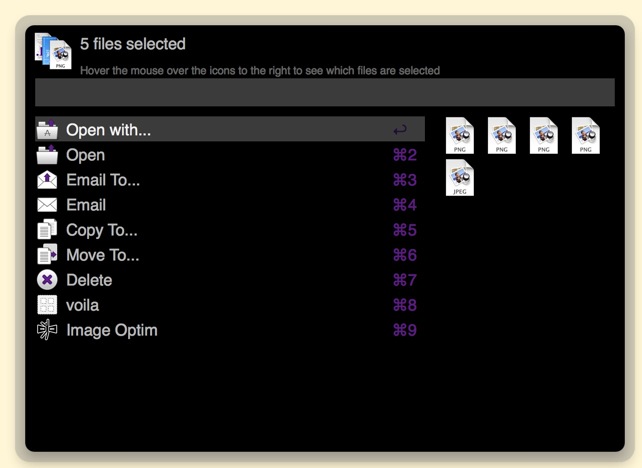This screenshot has height=468, width=642.
Task: Click the stacked files icon beside 5 files selected
Action: pos(53,51)
